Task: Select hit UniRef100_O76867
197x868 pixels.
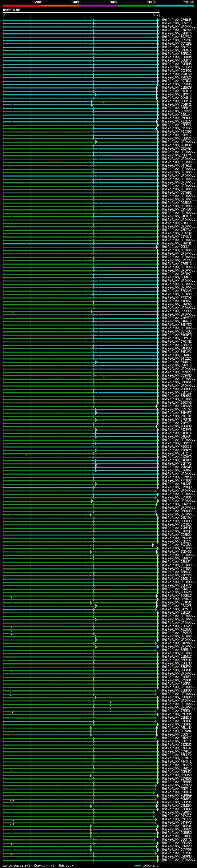Action: click(x=177, y=470)
